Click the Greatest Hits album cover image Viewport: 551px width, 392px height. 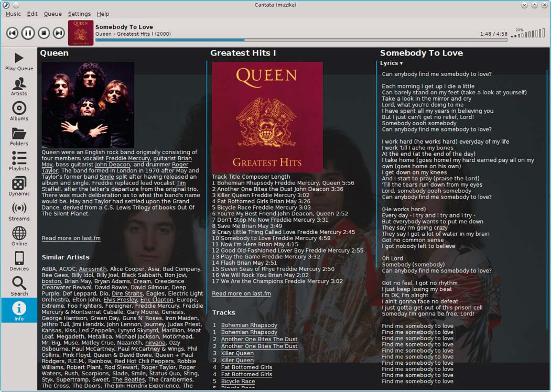point(267,117)
